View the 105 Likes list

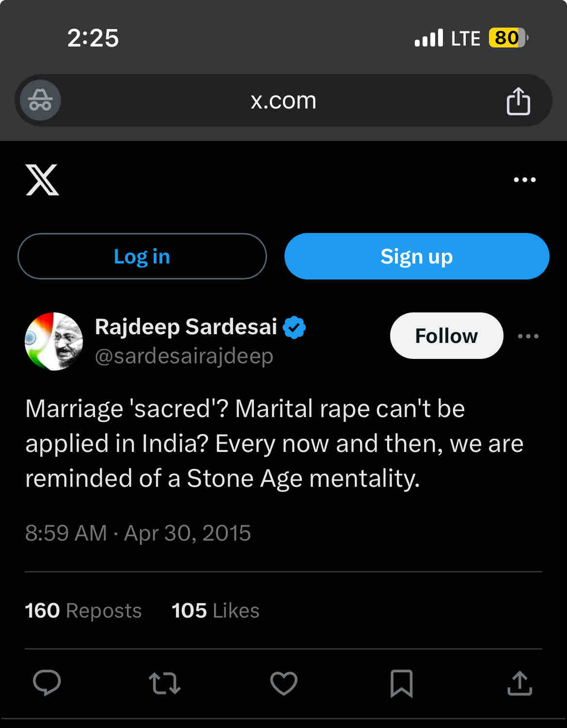click(x=216, y=611)
